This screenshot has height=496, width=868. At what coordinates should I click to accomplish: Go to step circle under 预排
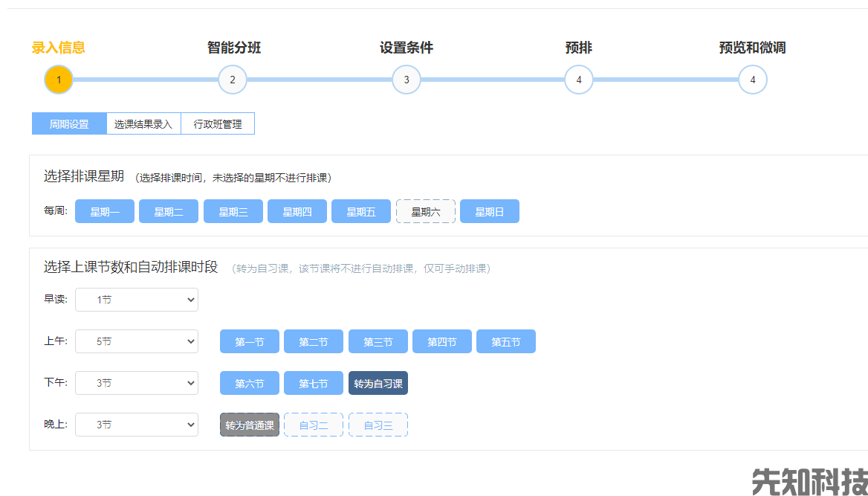point(579,80)
